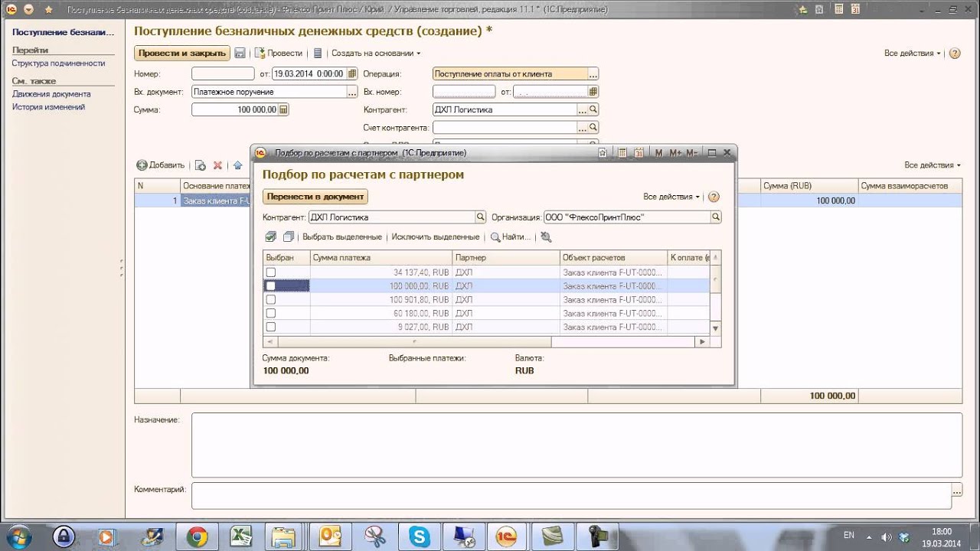Click the blue up arrow icon
Image resolution: width=980 pixels, height=551 pixels.
237,165
